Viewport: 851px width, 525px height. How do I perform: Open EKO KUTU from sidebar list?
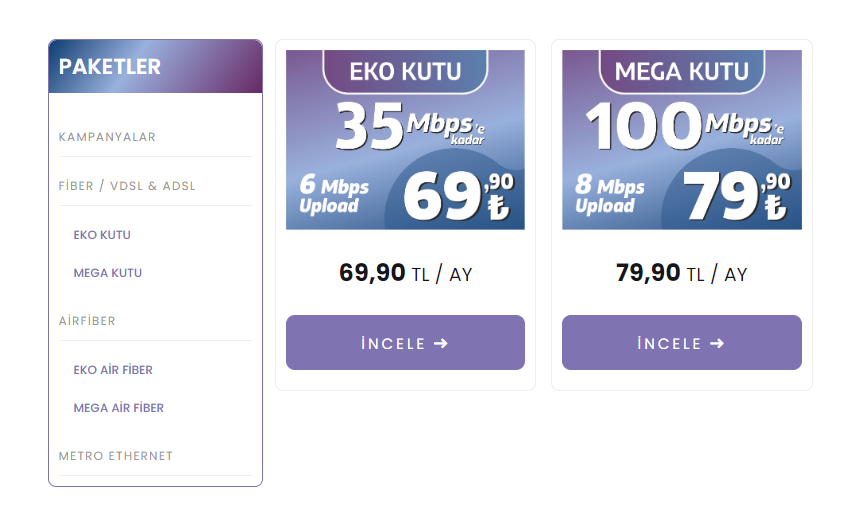tap(102, 235)
